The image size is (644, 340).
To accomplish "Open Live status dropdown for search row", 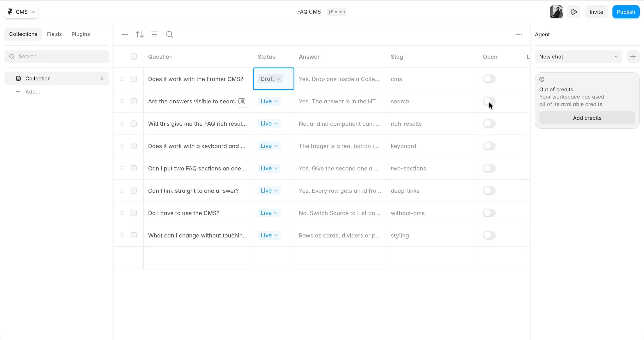I will point(269,101).
